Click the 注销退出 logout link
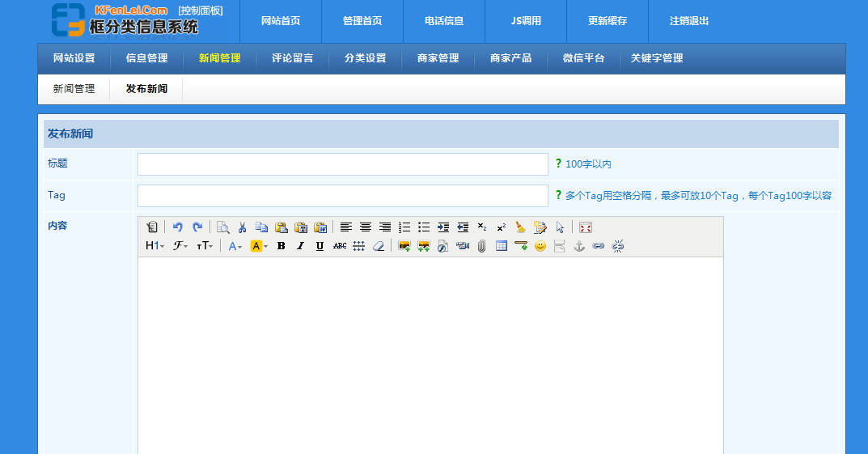This screenshot has height=454, width=868. [x=689, y=21]
